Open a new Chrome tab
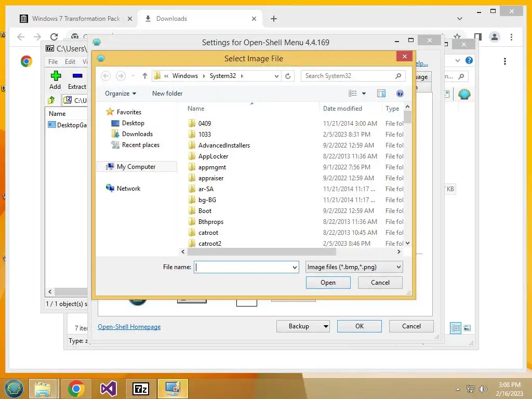Image resolution: width=532 pixels, height=399 pixels. tap(273, 19)
